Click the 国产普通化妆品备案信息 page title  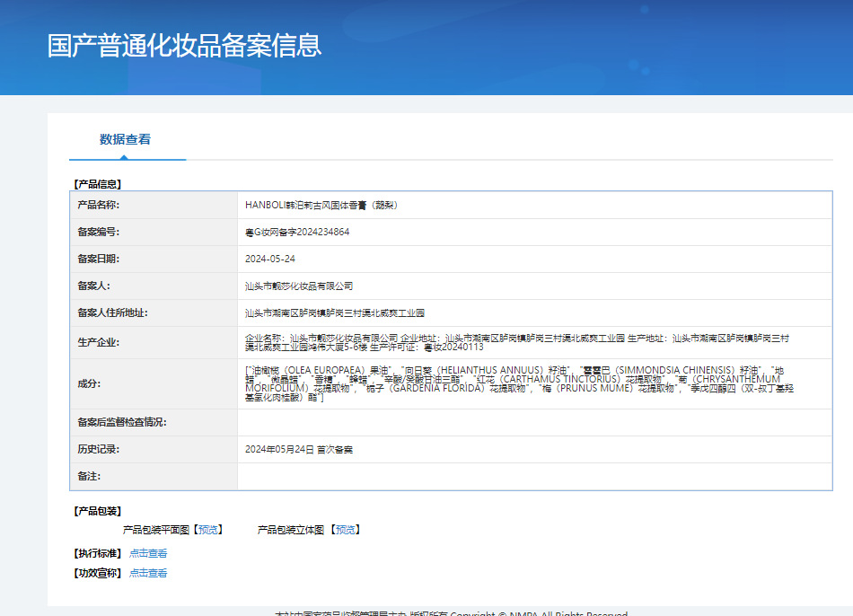184,45
